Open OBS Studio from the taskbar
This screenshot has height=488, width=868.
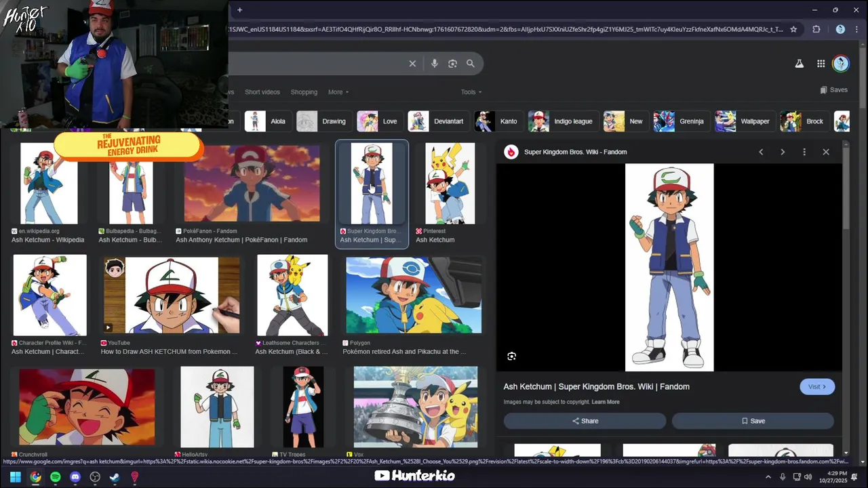point(95,476)
